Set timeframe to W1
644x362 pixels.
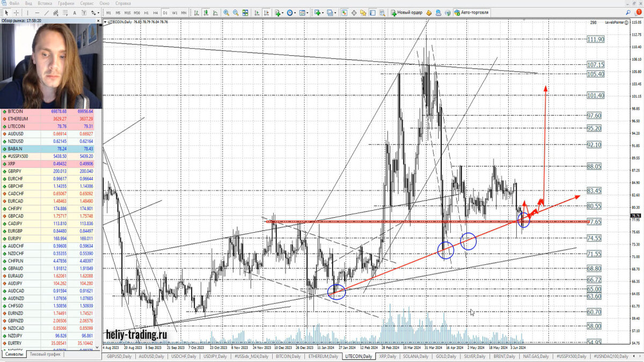[x=174, y=12]
